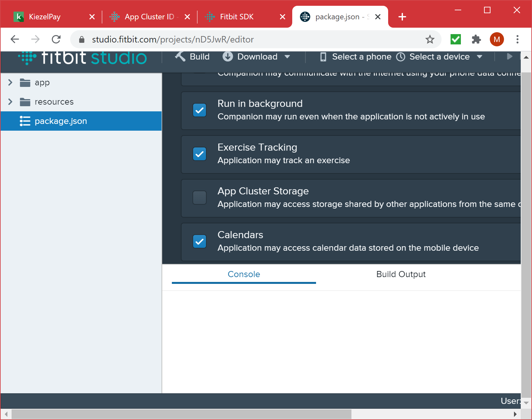The height and width of the screenshot is (420, 532).
Task: Click the package.json file icon in the sidebar
Action: tap(25, 121)
